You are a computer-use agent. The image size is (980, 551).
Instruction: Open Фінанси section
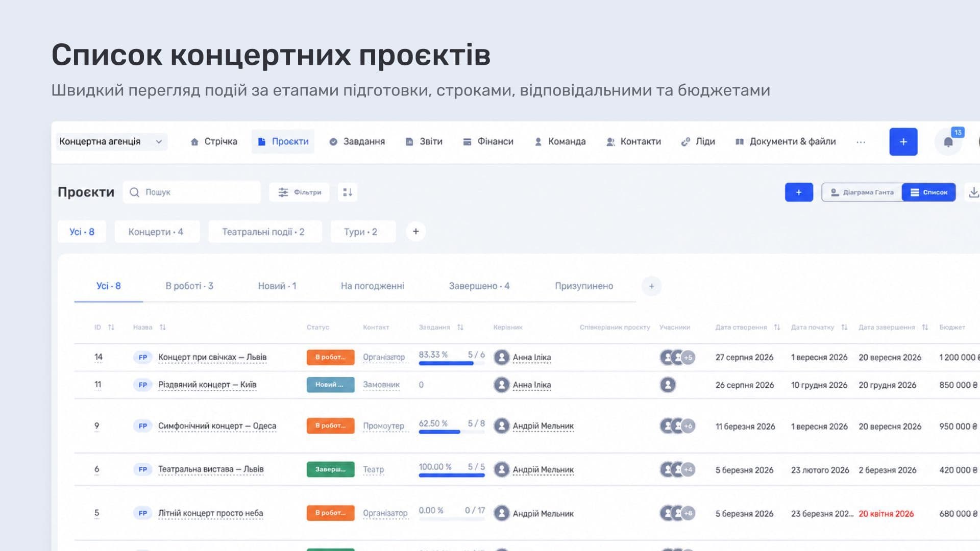point(488,142)
